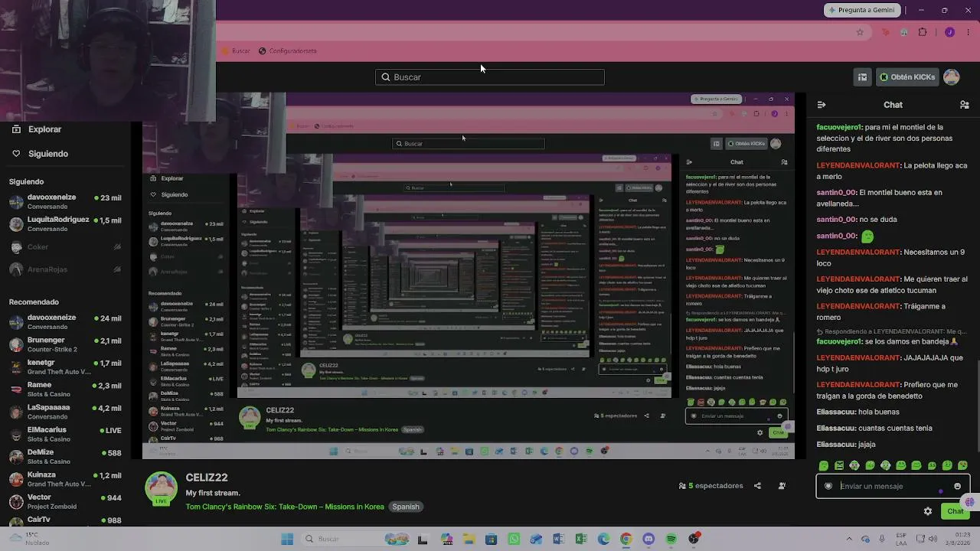The image size is (980, 551).
Task: Click LEYENDAENVALORANT in 'Tráiganme a romero' message
Action: [858, 306]
